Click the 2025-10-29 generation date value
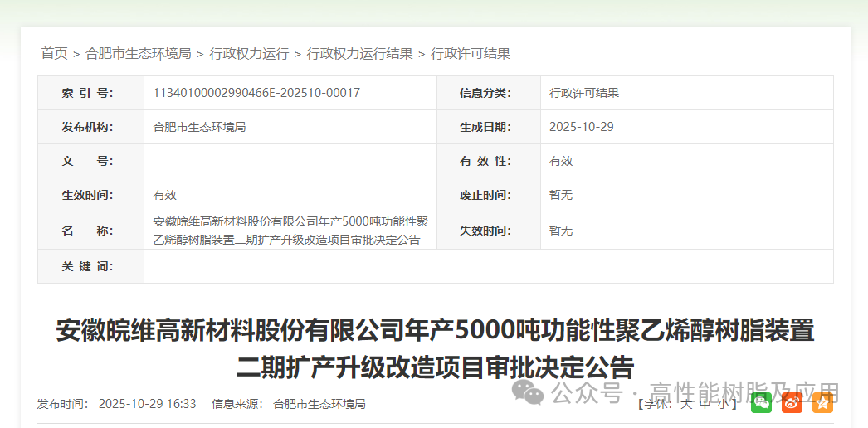The image size is (868, 428). tap(581, 127)
